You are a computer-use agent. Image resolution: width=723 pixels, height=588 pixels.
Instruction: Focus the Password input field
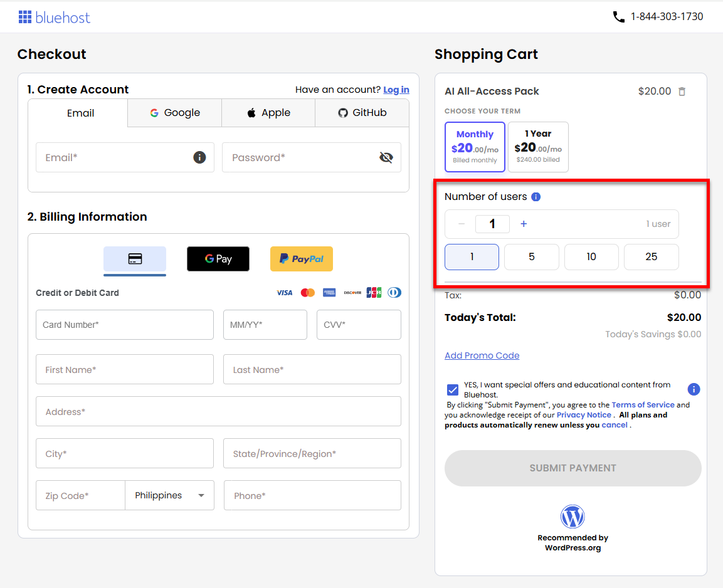pyautogui.click(x=311, y=157)
